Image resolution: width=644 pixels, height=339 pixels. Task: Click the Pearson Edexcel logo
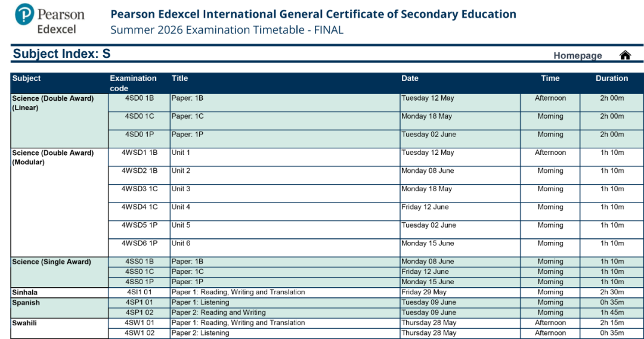[50, 20]
